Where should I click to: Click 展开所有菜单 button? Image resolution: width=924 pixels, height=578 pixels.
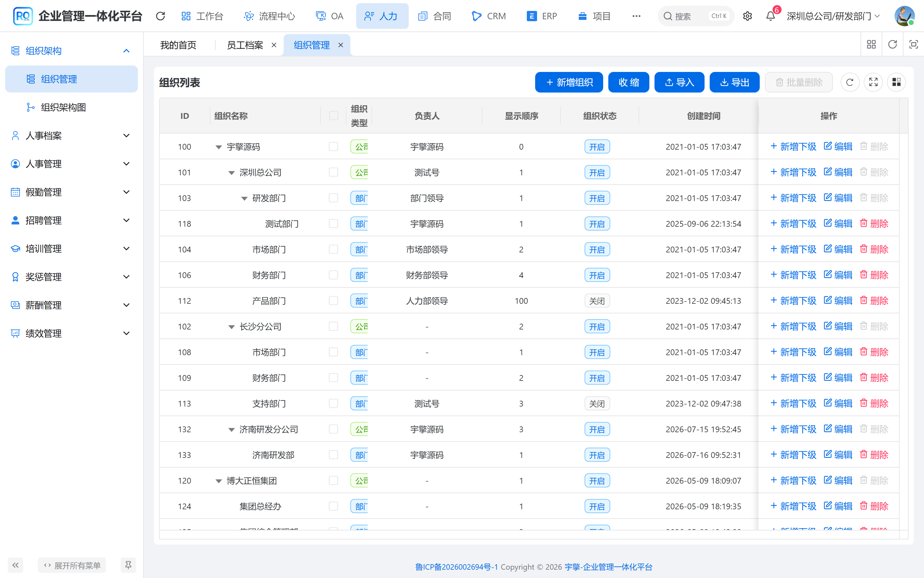click(x=72, y=565)
